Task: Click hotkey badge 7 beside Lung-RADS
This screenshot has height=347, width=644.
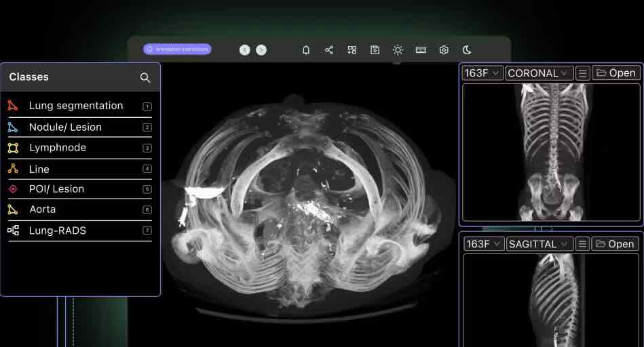Action: pos(147,230)
